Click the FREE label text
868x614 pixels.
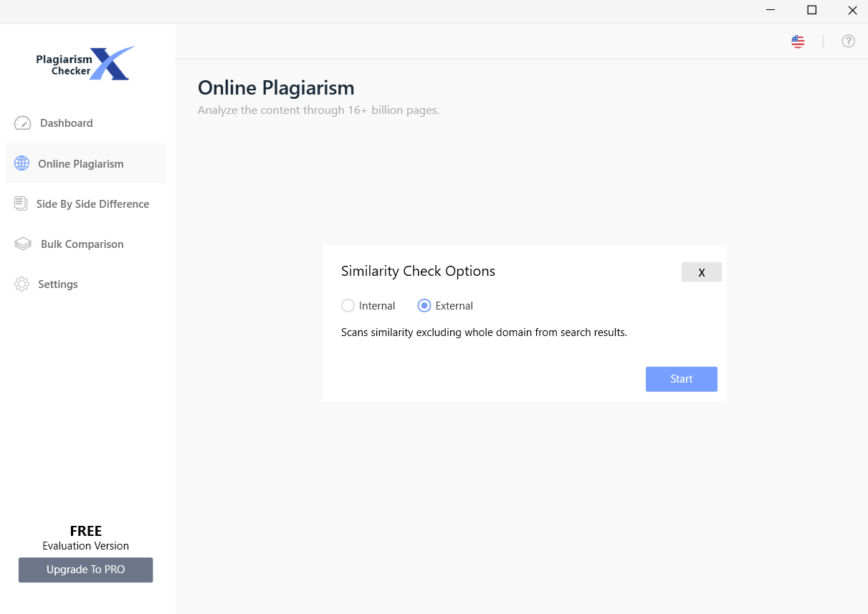click(x=86, y=531)
